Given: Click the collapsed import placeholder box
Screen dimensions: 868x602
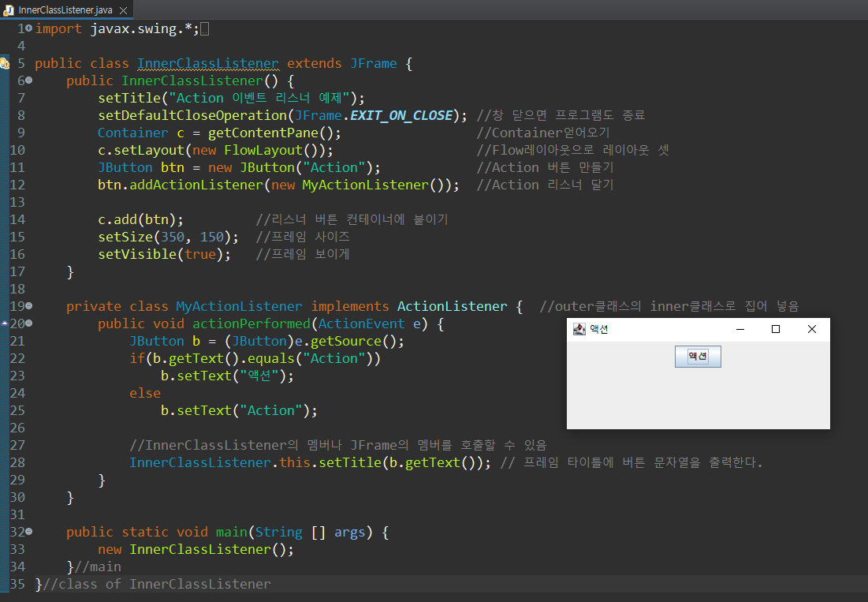Looking at the screenshot, I should [204, 29].
